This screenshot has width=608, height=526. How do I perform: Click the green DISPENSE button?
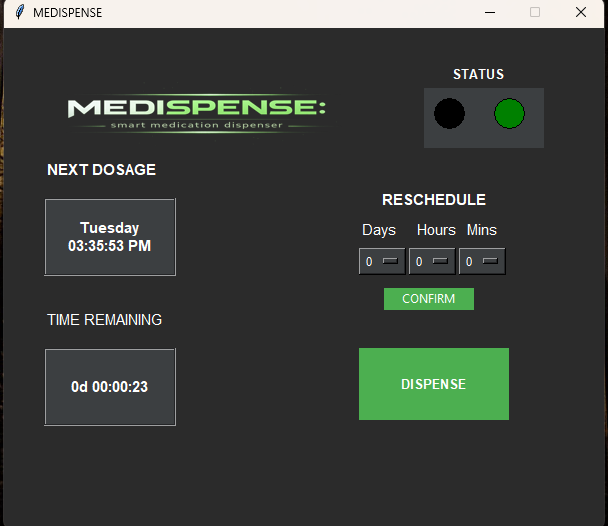pyautogui.click(x=434, y=384)
